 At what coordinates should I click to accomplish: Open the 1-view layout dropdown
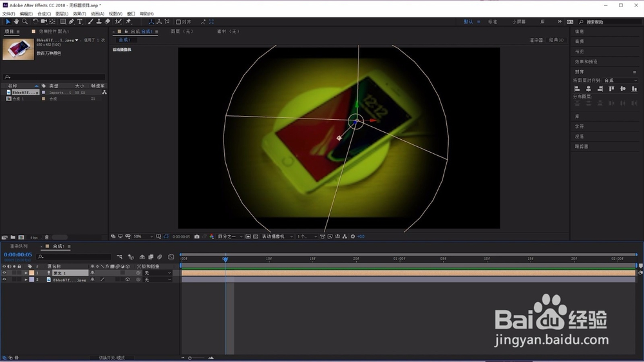[307, 236]
